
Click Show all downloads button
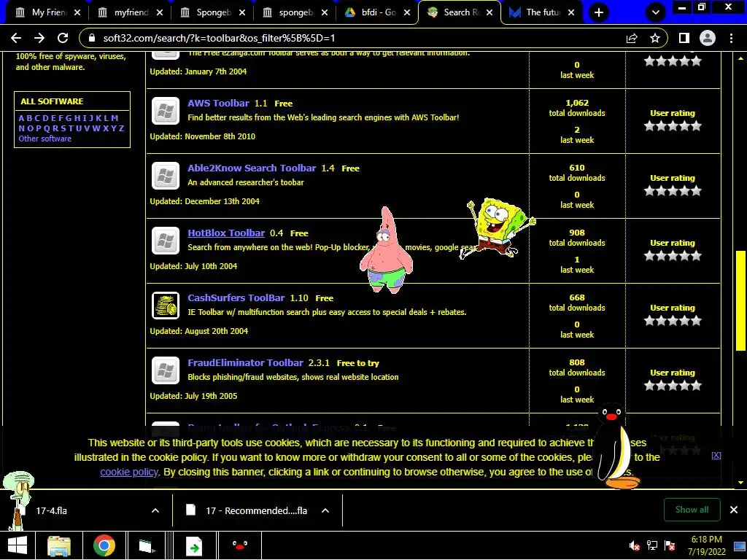pyautogui.click(x=692, y=510)
